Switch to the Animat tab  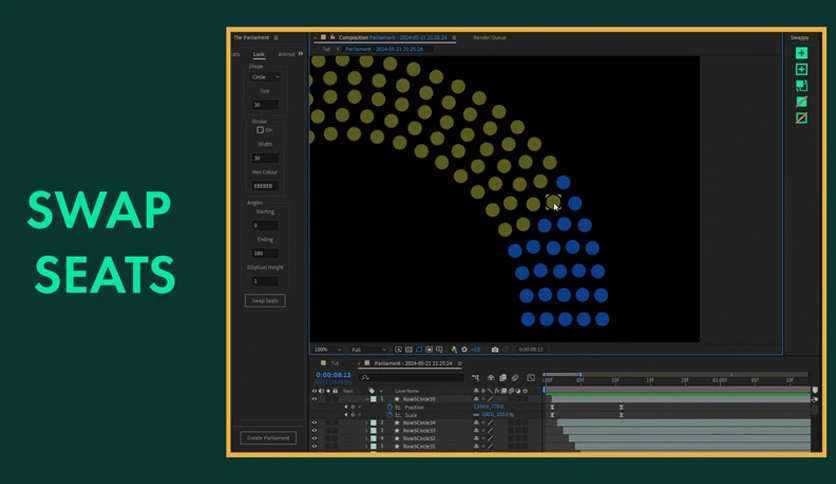pos(286,54)
